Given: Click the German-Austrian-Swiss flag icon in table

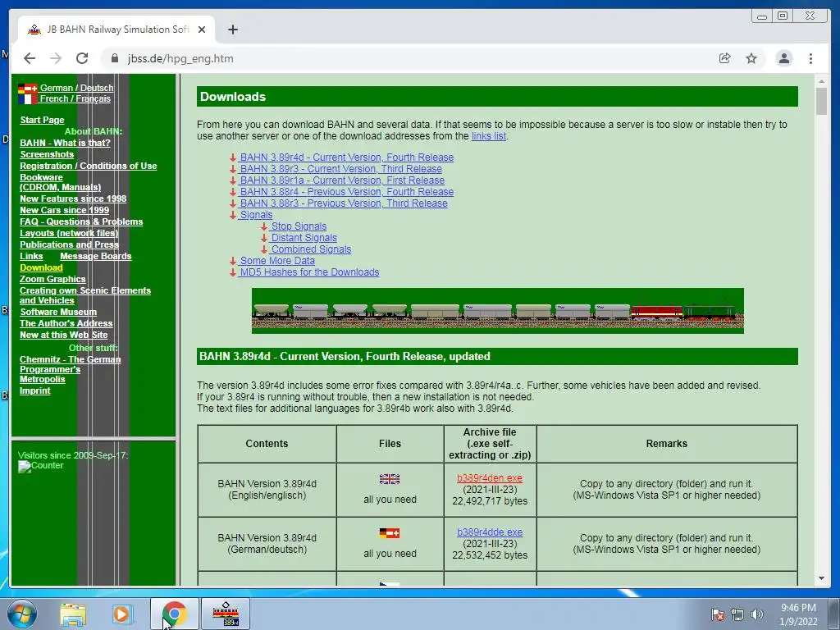Looking at the screenshot, I should click(390, 533).
